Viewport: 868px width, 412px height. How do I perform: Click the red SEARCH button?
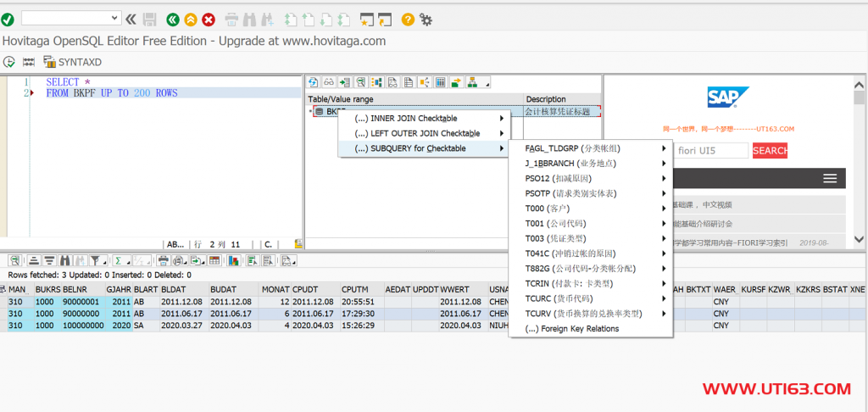coord(770,151)
